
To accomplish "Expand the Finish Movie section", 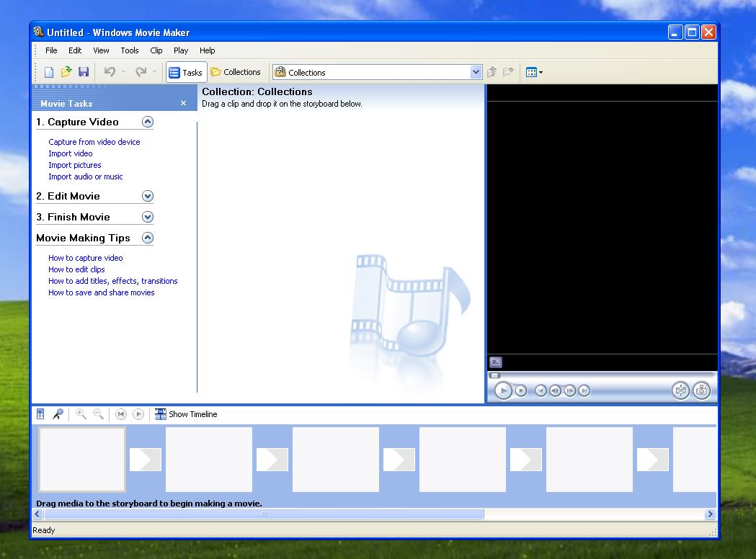I will click(x=148, y=217).
